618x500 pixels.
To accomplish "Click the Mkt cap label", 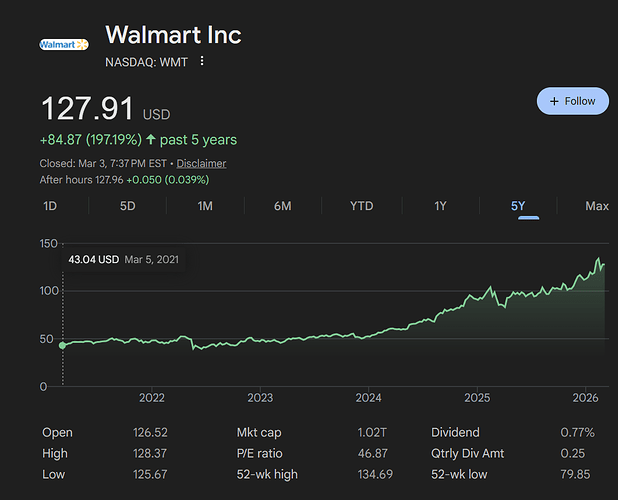I will 259,433.
